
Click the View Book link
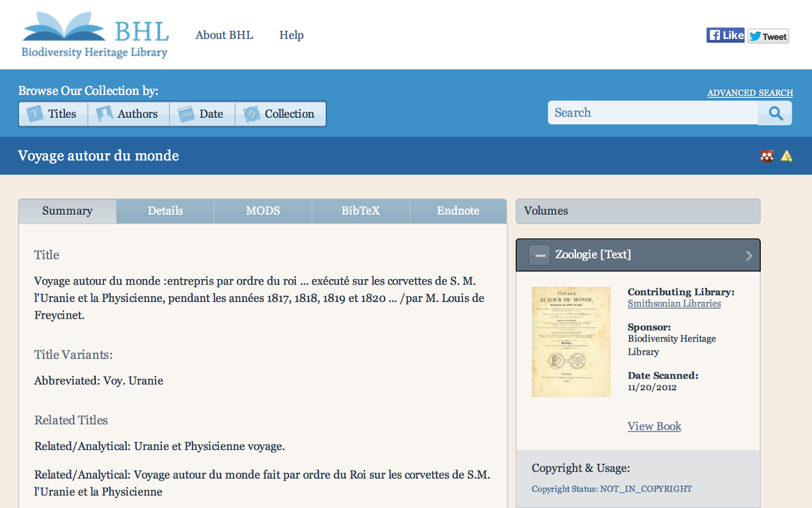[654, 426]
